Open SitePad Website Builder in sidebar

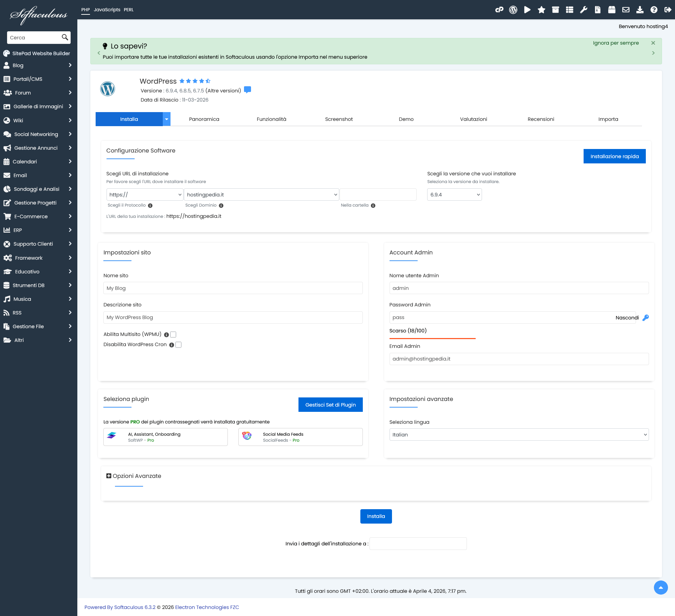coord(37,53)
